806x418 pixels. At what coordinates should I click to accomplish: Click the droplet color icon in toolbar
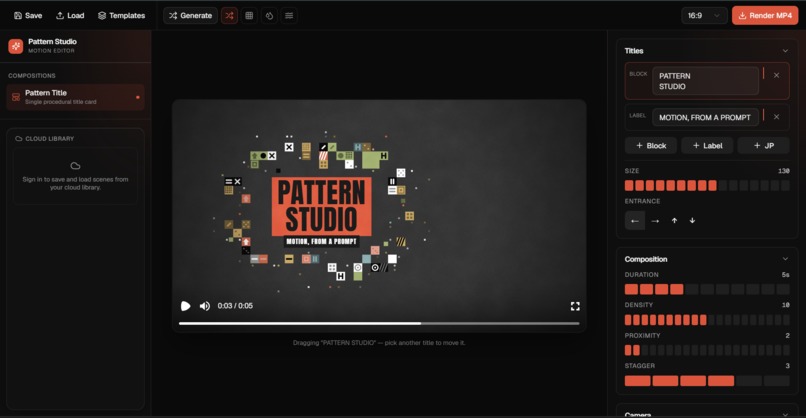[269, 15]
